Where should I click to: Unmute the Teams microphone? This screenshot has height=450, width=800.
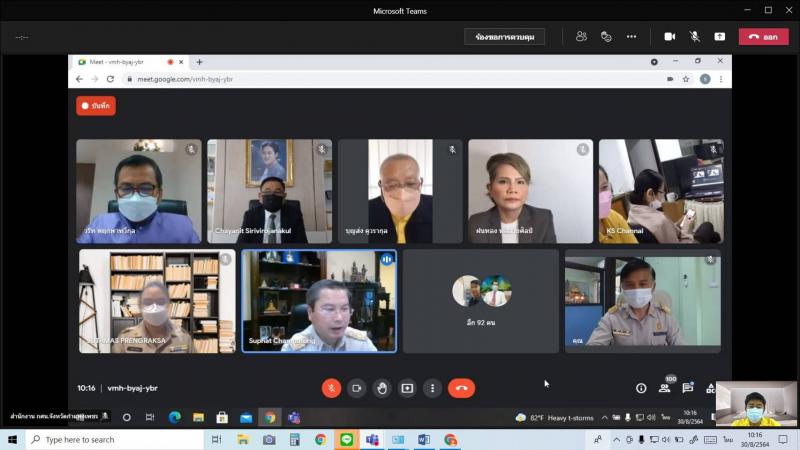(x=694, y=37)
